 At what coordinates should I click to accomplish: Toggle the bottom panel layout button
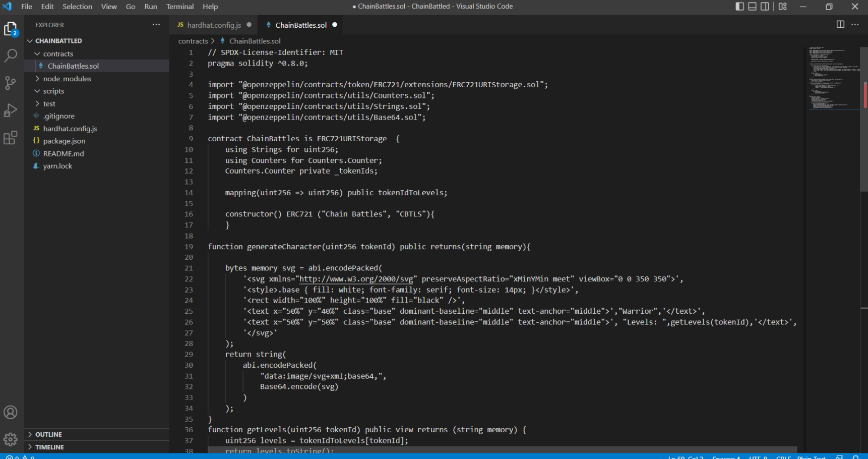click(752, 7)
